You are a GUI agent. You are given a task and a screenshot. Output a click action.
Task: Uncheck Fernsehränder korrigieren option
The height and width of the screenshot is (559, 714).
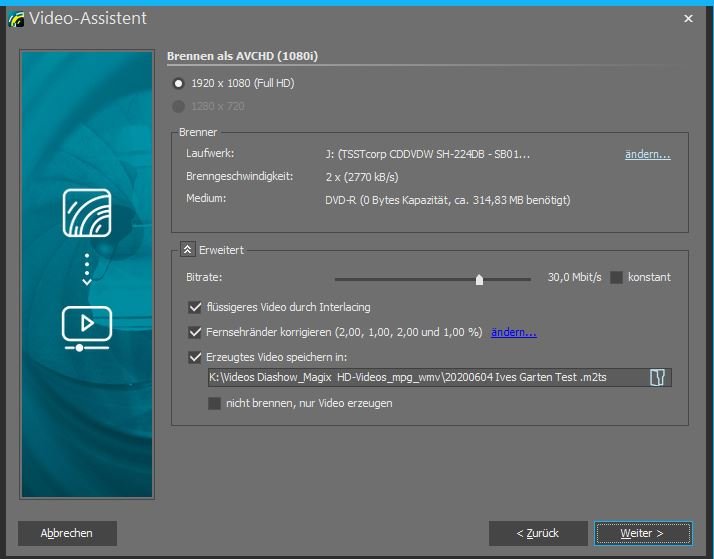(195, 332)
